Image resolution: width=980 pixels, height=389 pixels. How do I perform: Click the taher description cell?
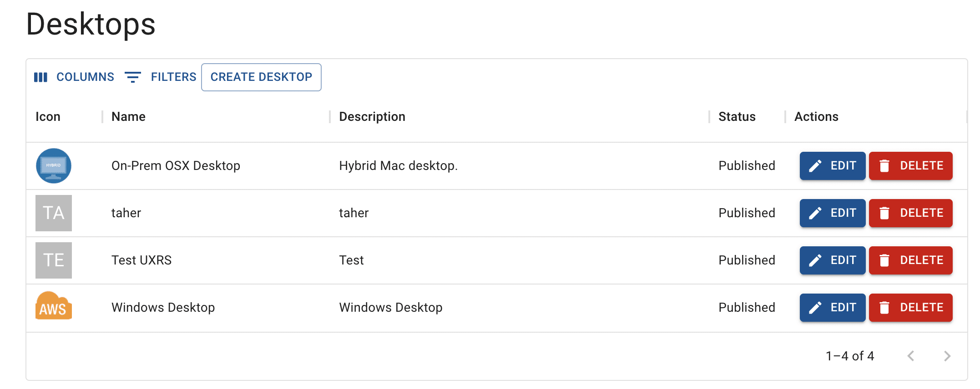pos(354,213)
